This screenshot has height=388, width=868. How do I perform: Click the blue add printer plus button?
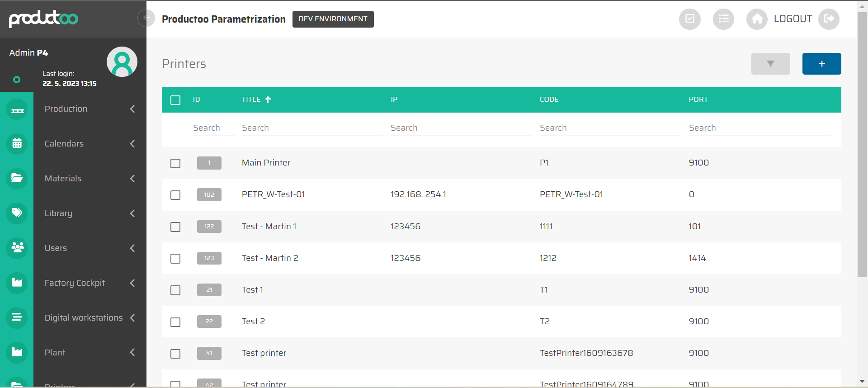pyautogui.click(x=821, y=64)
